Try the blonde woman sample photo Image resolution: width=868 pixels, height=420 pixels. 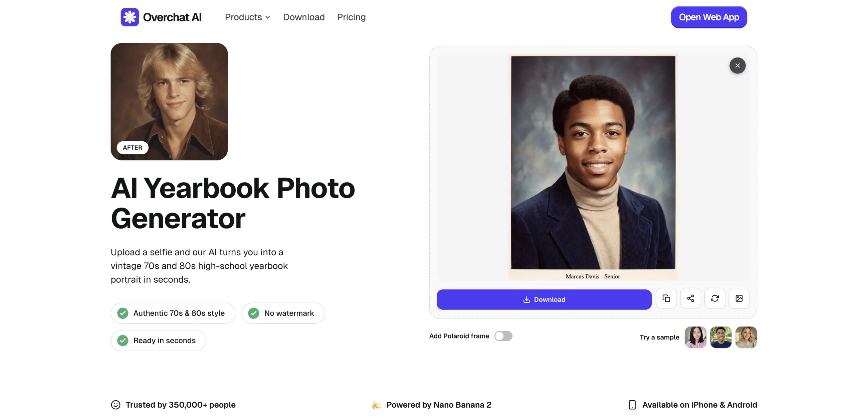[x=746, y=337]
